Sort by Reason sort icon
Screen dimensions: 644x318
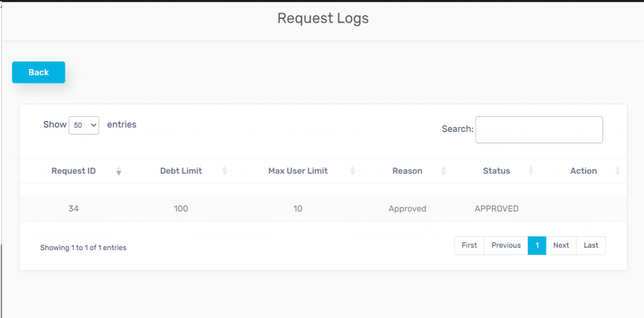443,171
